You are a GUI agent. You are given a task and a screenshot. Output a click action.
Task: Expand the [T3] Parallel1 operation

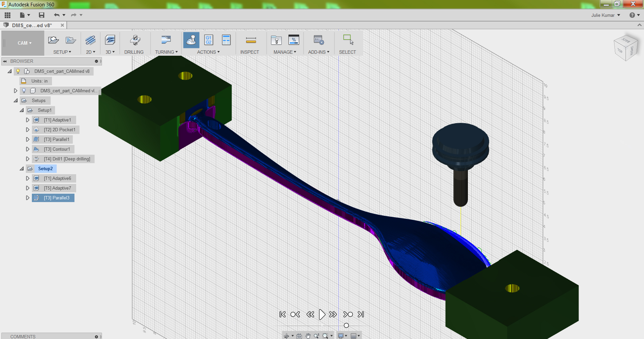28,139
